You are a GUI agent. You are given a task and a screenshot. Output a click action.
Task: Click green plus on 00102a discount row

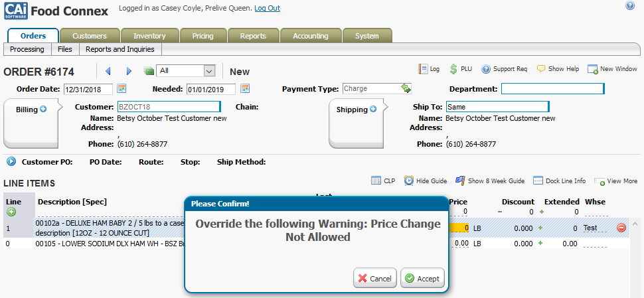540,228
